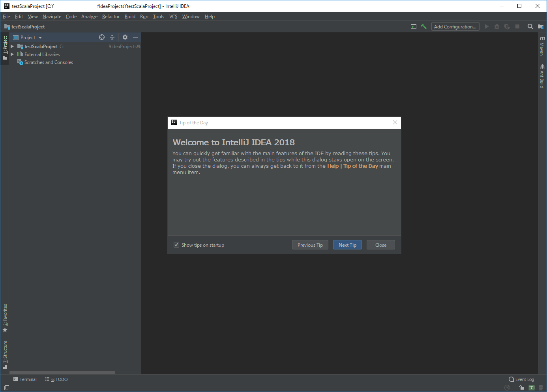Viewport: 547px width, 392px height.
Task: Build project with the green hammer icon
Action: (423, 27)
